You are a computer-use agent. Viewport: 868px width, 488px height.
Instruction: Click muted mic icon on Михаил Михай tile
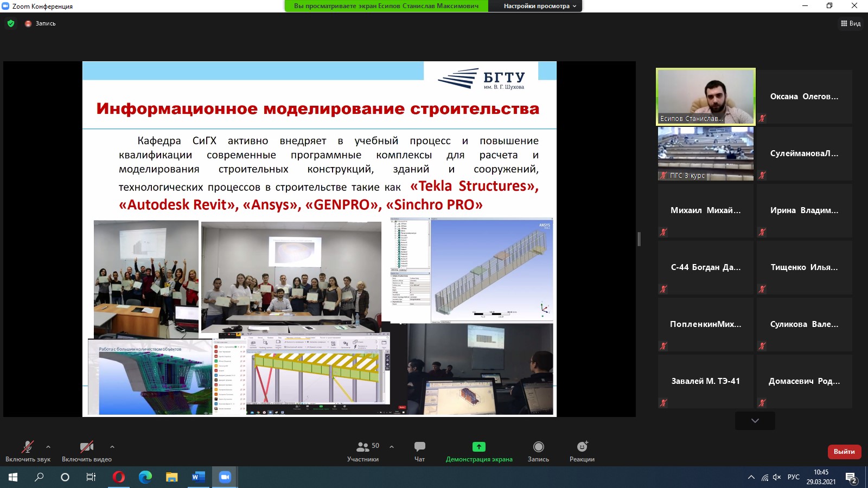click(663, 232)
